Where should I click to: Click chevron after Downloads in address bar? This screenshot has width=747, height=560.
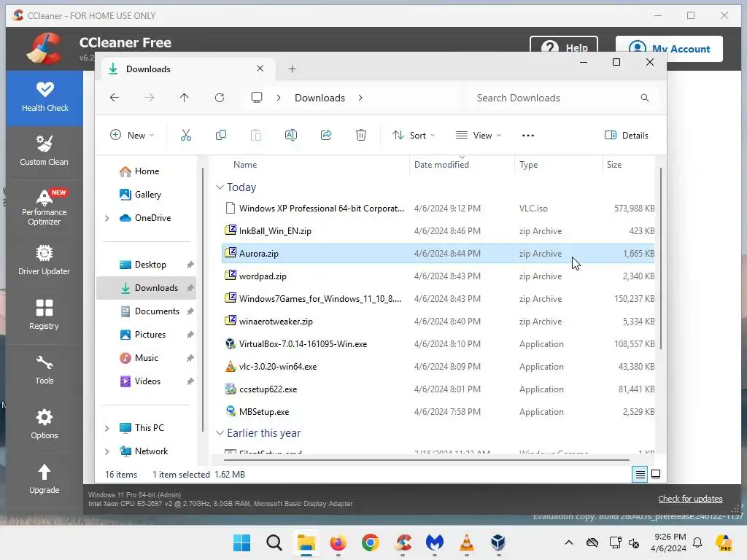click(360, 98)
